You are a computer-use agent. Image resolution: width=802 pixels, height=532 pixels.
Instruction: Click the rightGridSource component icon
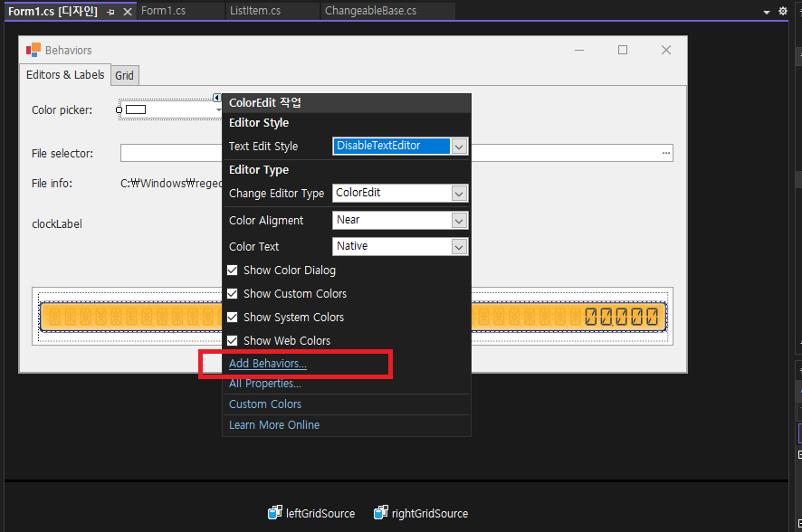[x=380, y=512]
